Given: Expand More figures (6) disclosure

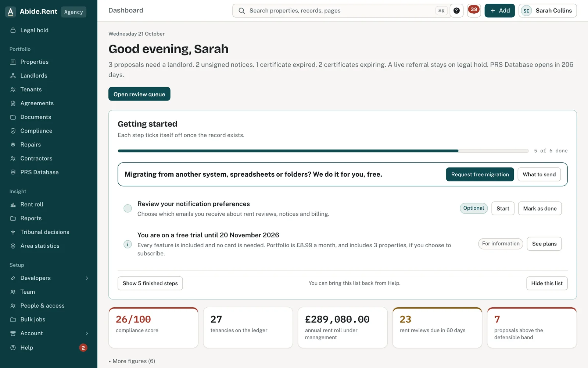Looking at the screenshot, I should 132,361.
